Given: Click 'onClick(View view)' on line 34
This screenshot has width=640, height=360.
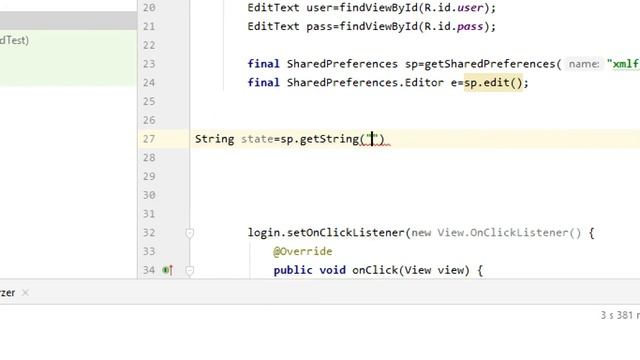Looking at the screenshot, I should pos(411,270).
